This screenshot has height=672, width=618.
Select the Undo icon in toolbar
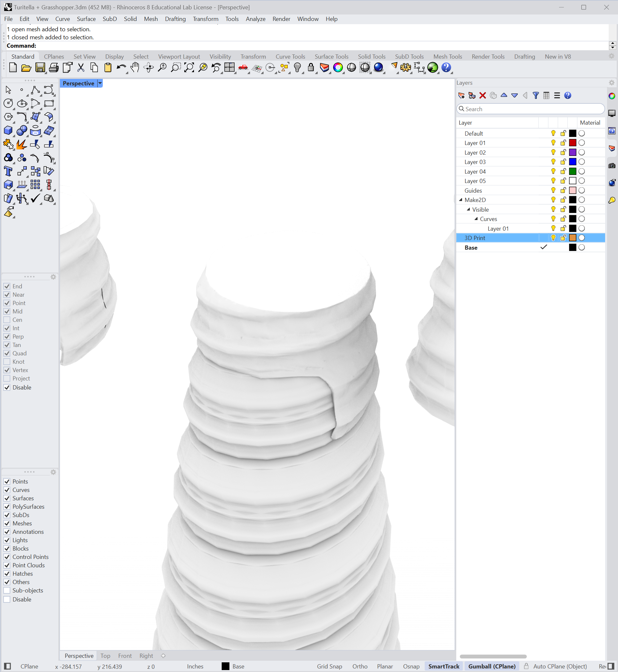[121, 68]
